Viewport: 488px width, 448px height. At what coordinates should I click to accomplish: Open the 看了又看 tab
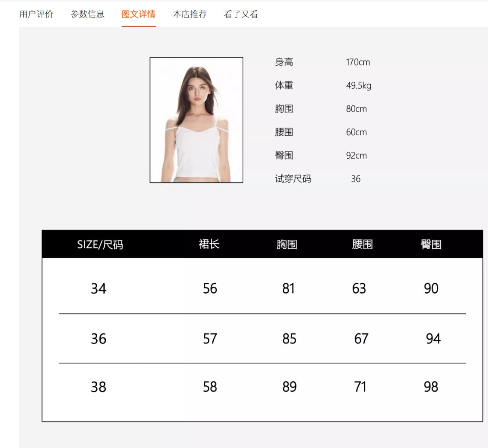(x=241, y=14)
